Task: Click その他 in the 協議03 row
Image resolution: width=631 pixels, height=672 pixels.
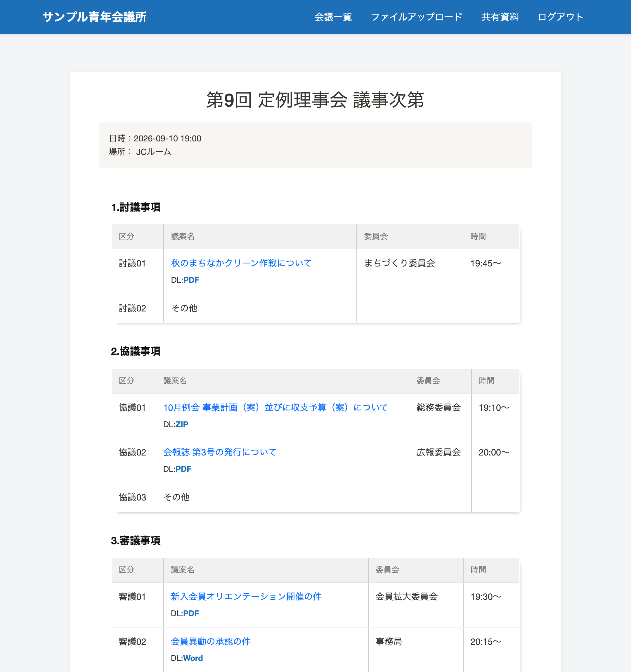Action: point(176,497)
